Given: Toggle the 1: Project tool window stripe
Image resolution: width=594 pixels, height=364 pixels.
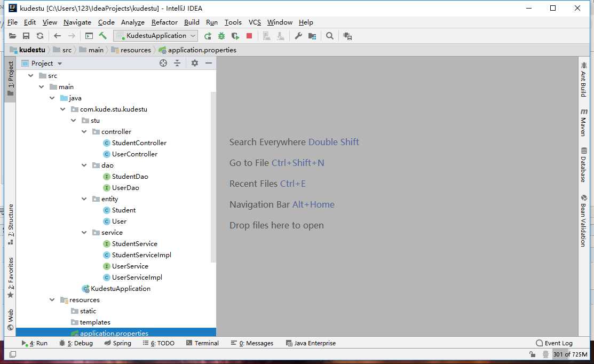Looking at the screenshot, I should click(x=11, y=79).
